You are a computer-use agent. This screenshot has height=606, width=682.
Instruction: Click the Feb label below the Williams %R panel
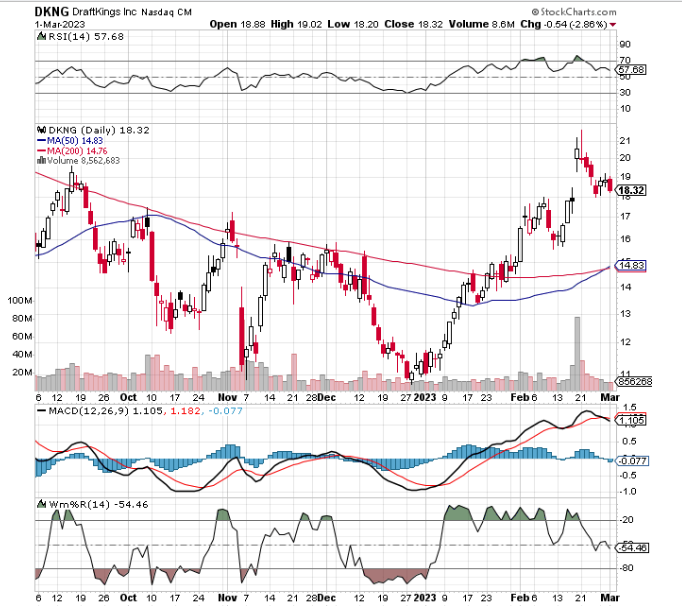pos(520,598)
